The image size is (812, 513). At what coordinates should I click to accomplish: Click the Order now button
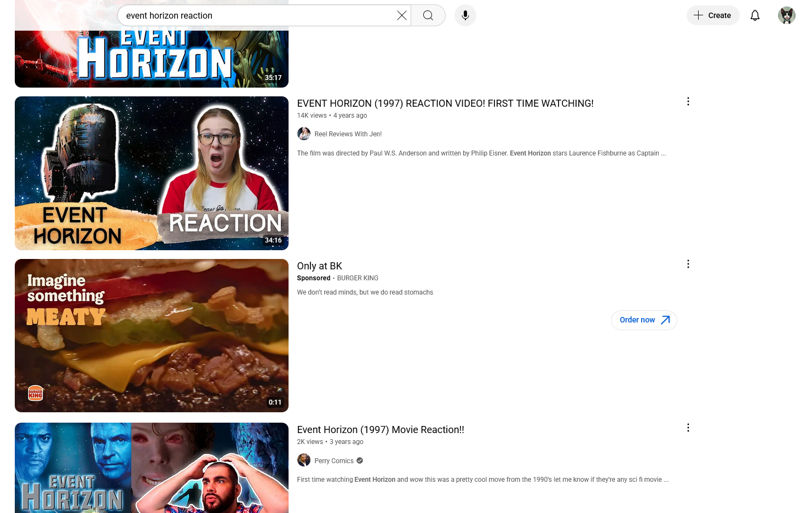tap(644, 320)
